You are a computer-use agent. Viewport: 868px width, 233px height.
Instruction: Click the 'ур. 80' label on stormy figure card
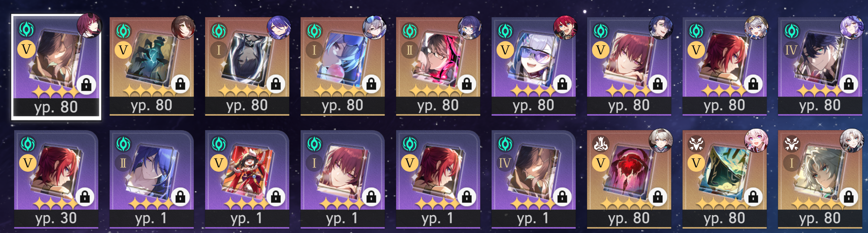(247, 106)
